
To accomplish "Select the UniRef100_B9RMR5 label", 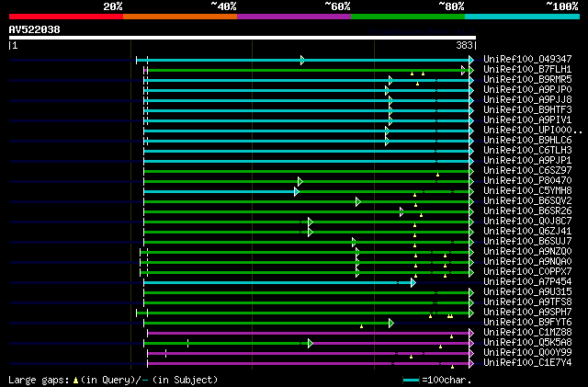I will coord(527,80).
